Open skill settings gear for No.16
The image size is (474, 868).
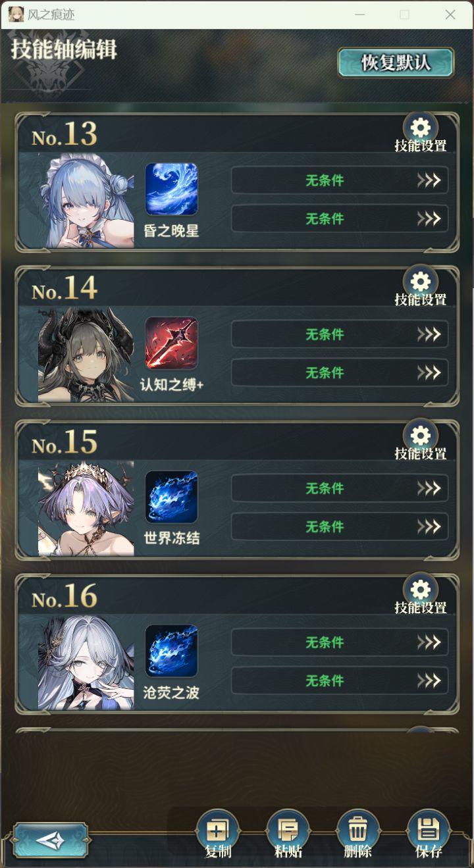coord(420,590)
